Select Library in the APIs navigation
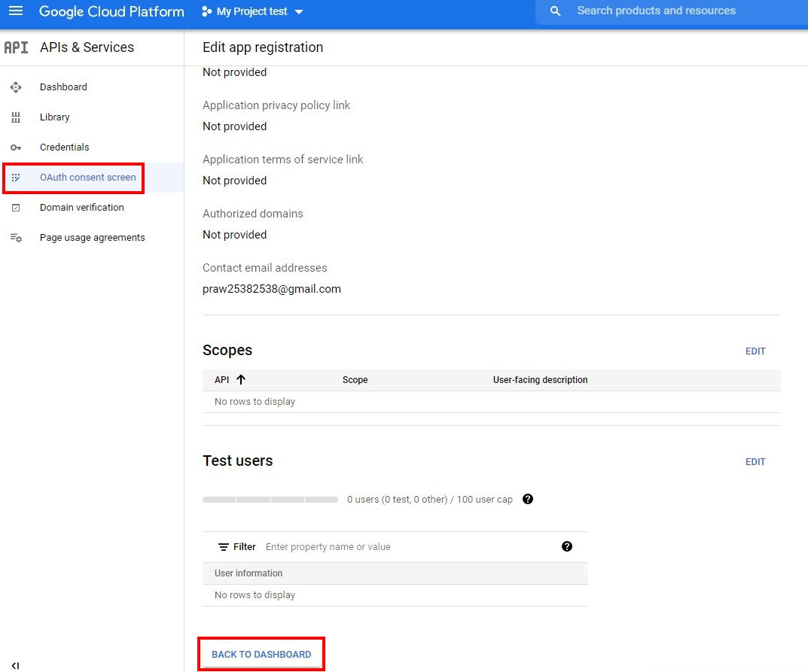 coord(54,117)
